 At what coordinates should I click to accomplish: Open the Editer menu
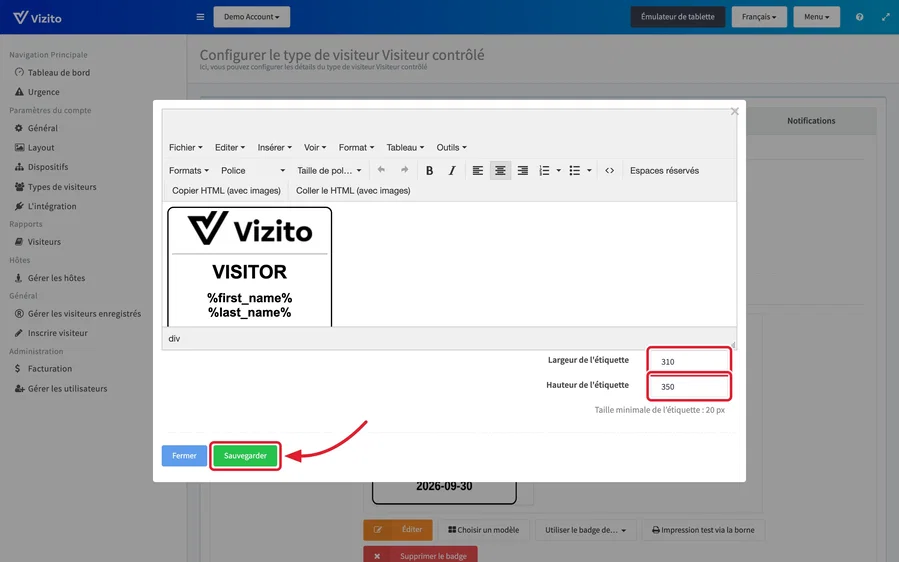230,147
